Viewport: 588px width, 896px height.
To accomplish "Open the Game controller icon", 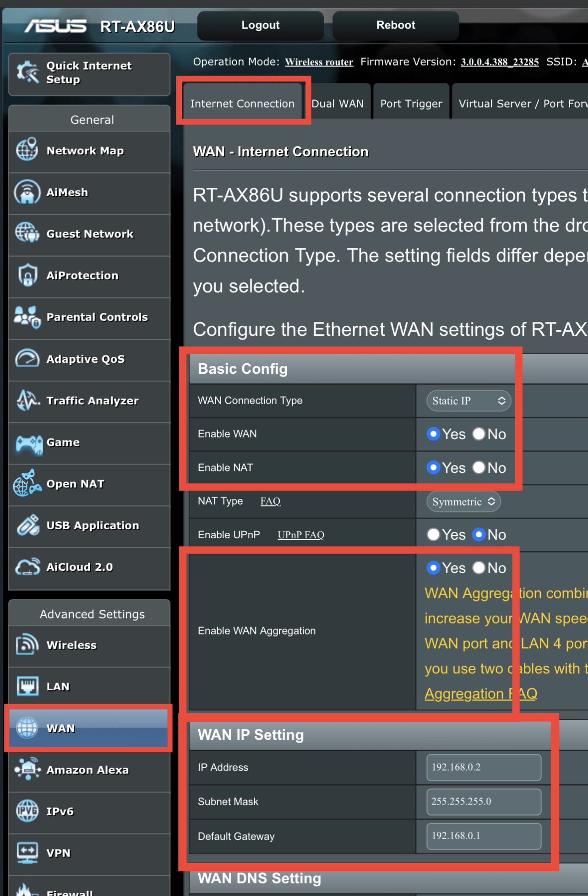I will (x=28, y=443).
